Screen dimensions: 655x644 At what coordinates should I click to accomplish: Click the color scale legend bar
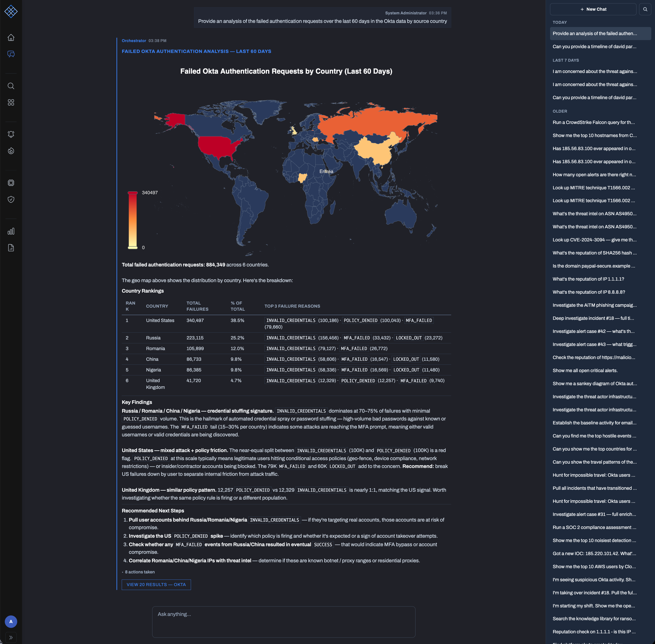coord(132,220)
